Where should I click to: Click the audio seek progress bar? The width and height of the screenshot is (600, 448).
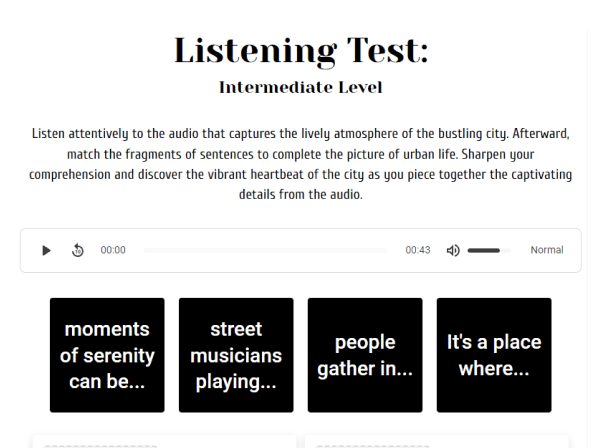(265, 250)
